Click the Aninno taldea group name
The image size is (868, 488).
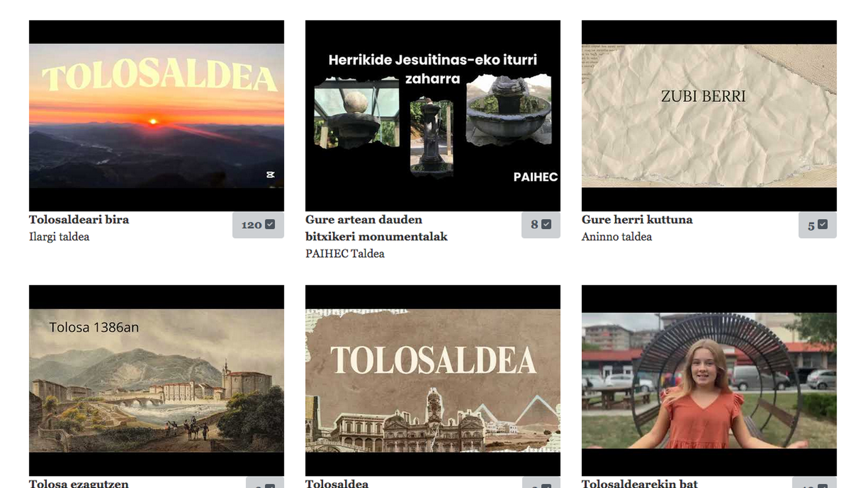click(617, 237)
